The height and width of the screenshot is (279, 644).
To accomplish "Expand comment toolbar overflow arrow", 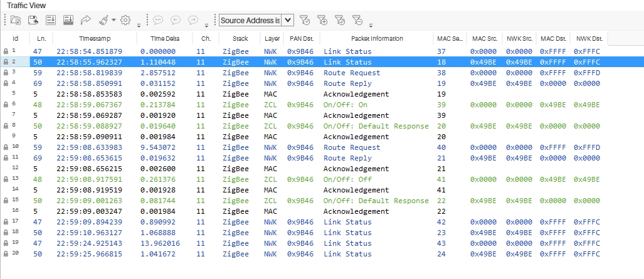I will point(206,26).
